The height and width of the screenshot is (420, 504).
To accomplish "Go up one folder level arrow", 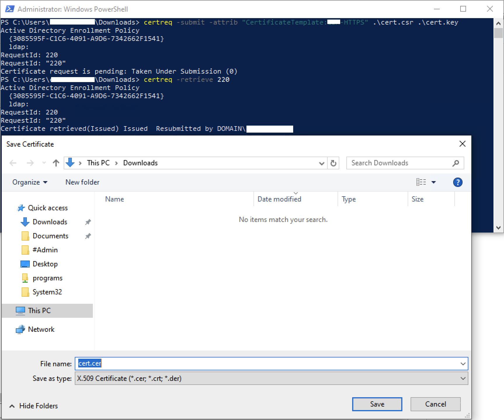I will pos(56,163).
